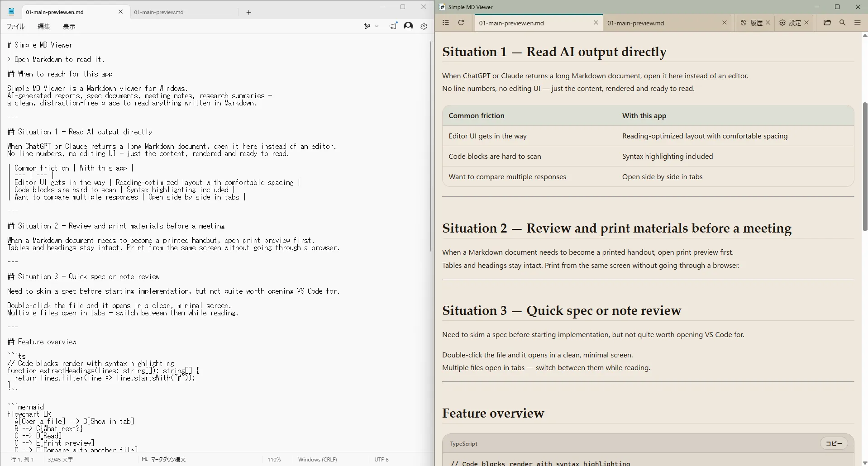868x466 pixels.
Task: Click the 'flowchart LR' line in Notepad
Action: coord(29,414)
